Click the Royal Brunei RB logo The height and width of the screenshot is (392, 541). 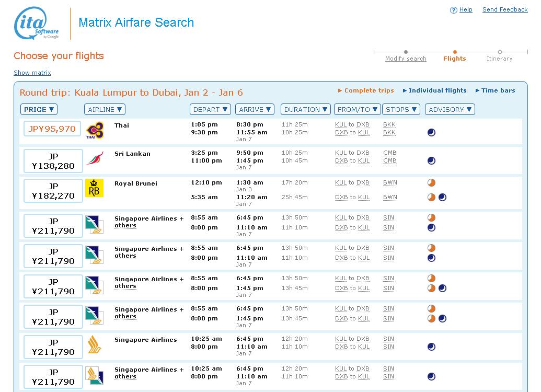tap(94, 188)
